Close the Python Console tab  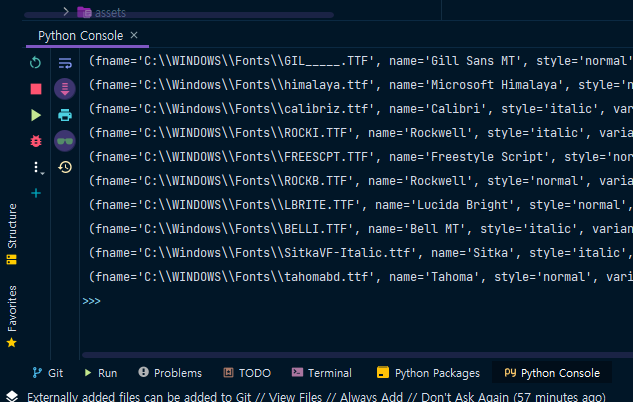(x=134, y=36)
